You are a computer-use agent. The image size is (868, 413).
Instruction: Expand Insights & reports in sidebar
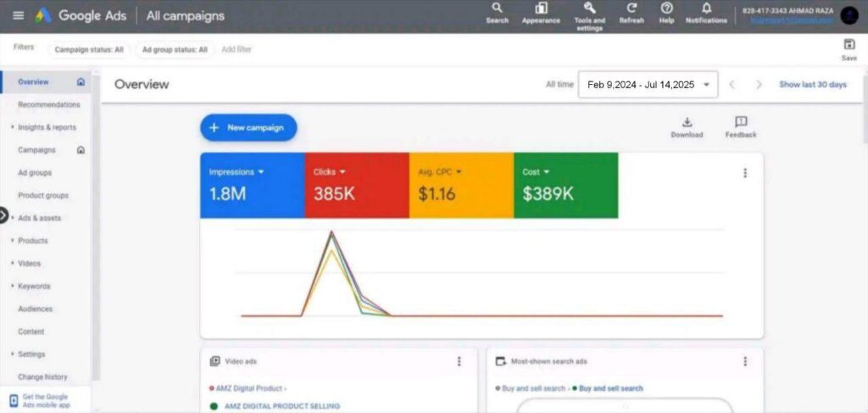[47, 127]
